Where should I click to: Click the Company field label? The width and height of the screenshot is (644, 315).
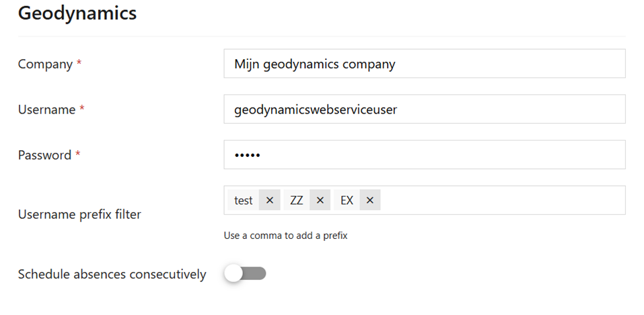pos(44,64)
